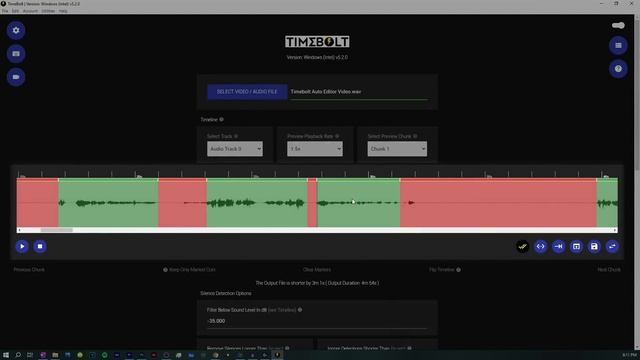640x360 pixels.
Task: Toggle the switch at the top right corner
Action: click(x=618, y=25)
